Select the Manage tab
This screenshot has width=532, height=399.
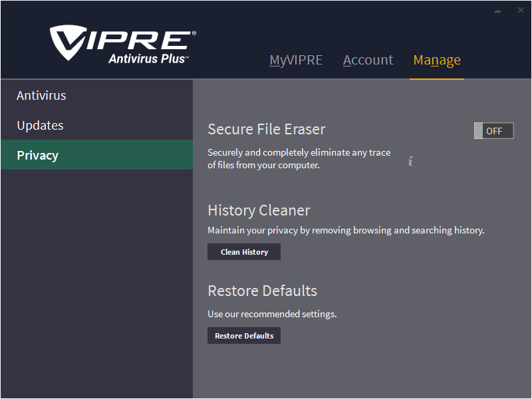pos(437,61)
